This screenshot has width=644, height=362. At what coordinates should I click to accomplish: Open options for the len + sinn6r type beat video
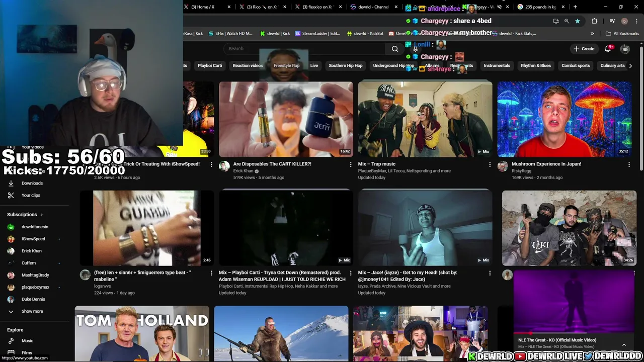pyautogui.click(x=211, y=273)
